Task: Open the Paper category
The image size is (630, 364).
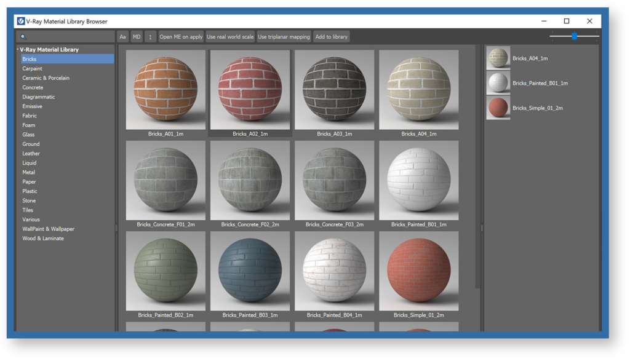Action: click(29, 181)
